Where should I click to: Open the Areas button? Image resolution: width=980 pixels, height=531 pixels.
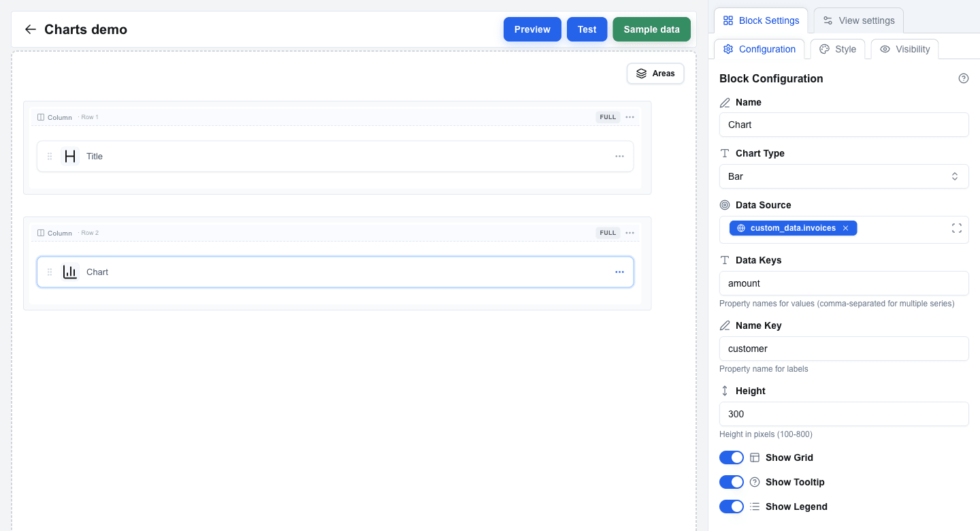click(655, 74)
